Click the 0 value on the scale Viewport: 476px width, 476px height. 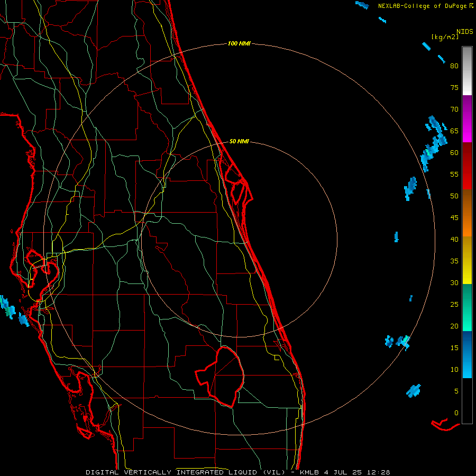[x=456, y=413]
